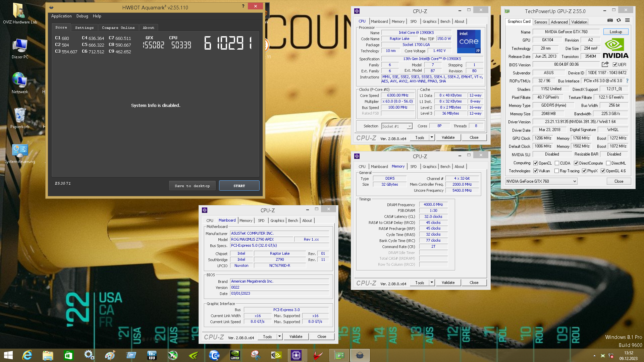Open the Help menu in Aquamark
Screen dimensions: 644x362
point(97,16)
